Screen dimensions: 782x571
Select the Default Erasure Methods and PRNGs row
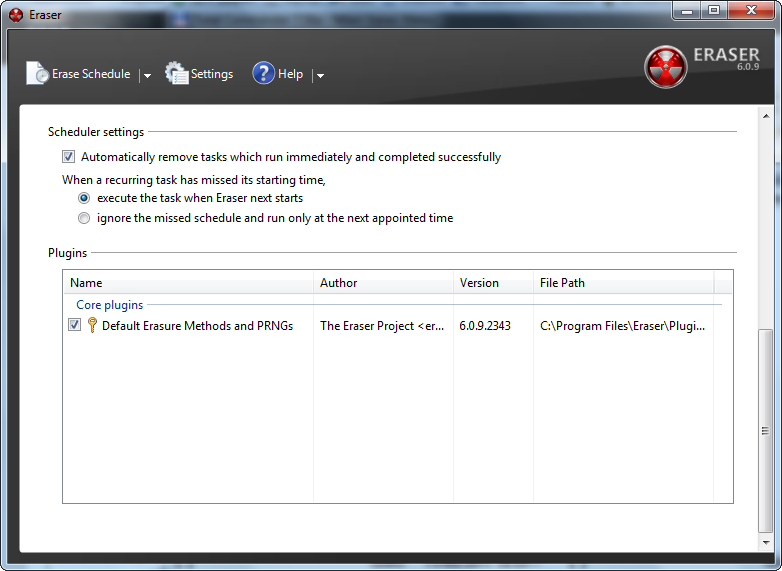389,326
